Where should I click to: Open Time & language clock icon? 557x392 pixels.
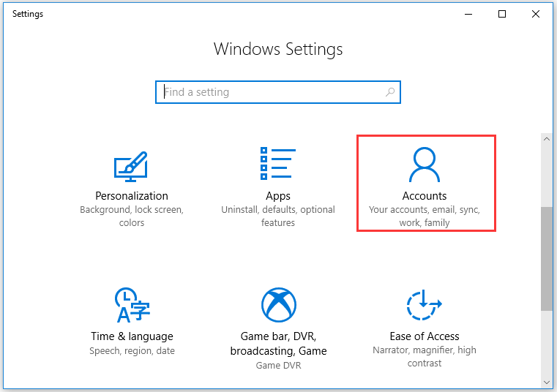point(132,305)
